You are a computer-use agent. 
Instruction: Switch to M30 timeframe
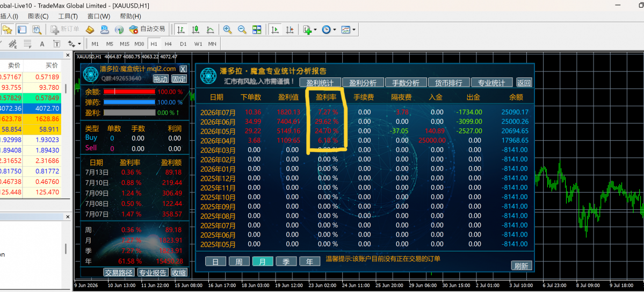pyautogui.click(x=140, y=44)
